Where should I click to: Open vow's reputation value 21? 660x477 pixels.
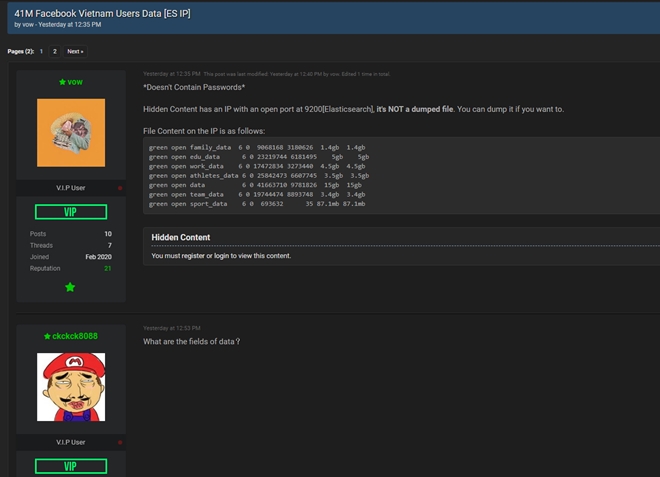(108, 268)
